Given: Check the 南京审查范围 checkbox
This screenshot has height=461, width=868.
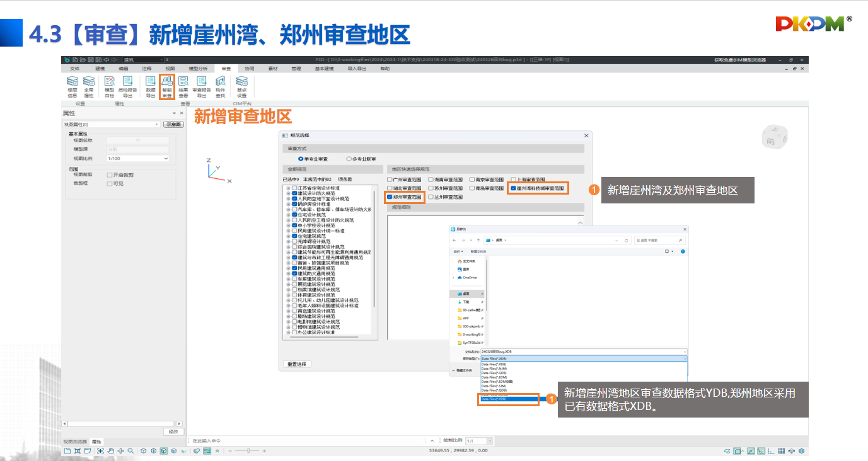Looking at the screenshot, I should pyautogui.click(x=472, y=179).
